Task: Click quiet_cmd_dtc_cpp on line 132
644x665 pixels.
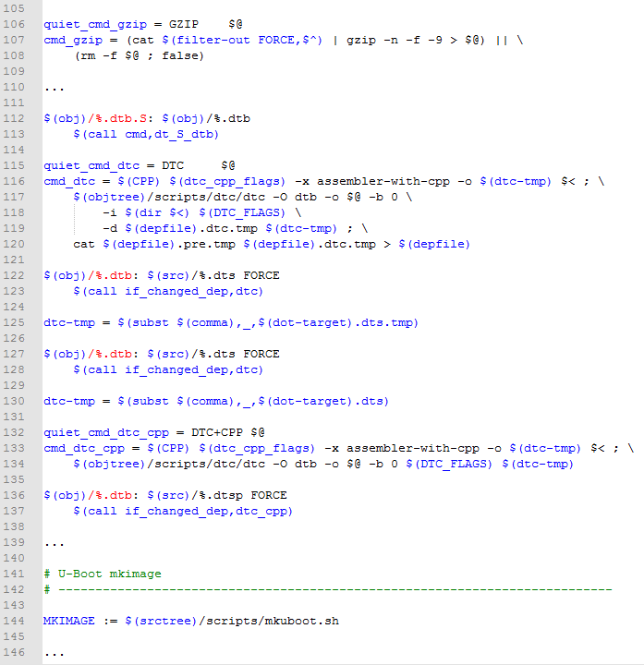Action: click(106, 432)
